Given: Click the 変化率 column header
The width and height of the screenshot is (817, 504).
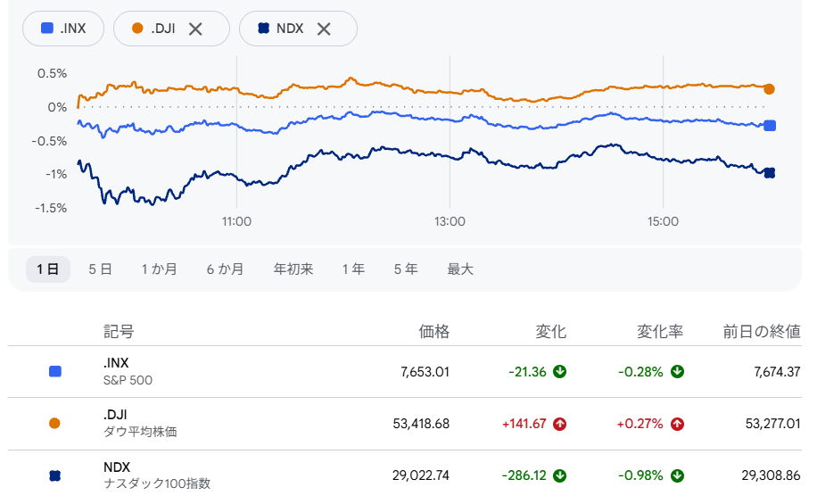Looking at the screenshot, I should [660, 332].
